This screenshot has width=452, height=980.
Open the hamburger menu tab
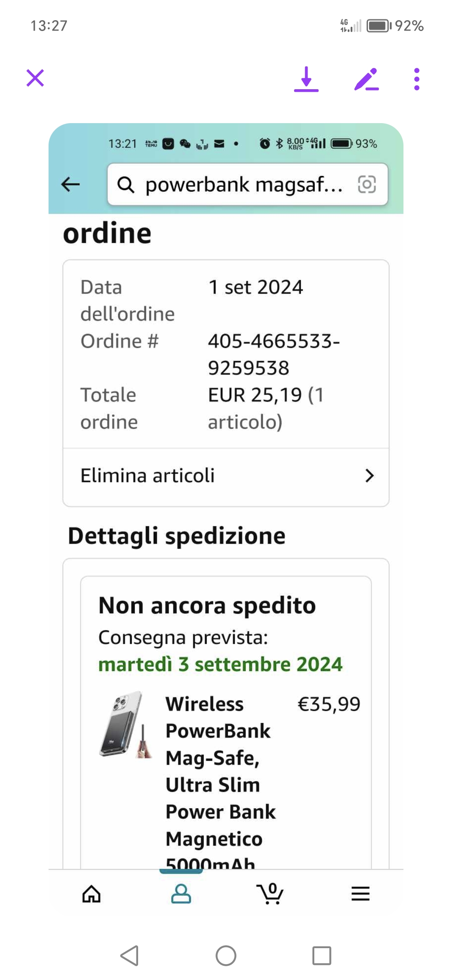pos(360,894)
